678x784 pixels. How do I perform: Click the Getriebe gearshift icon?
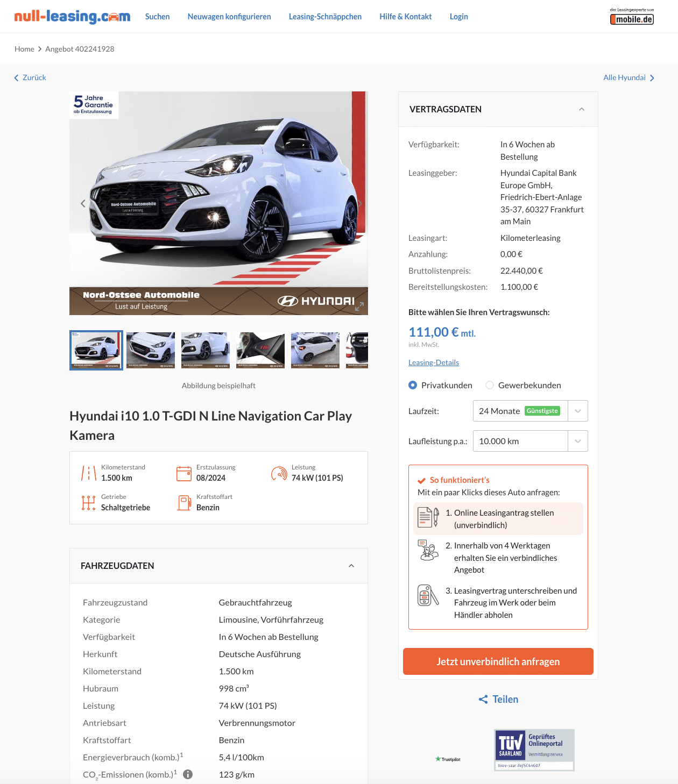pos(89,503)
